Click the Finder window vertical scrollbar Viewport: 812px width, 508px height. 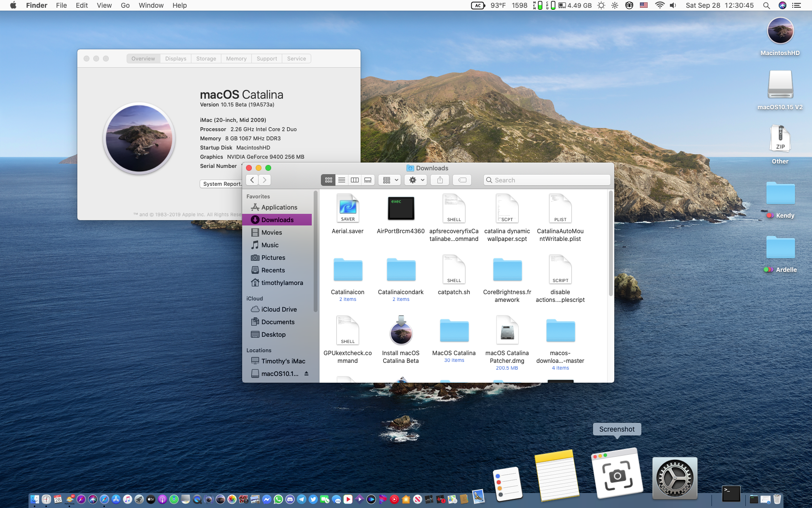point(611,243)
